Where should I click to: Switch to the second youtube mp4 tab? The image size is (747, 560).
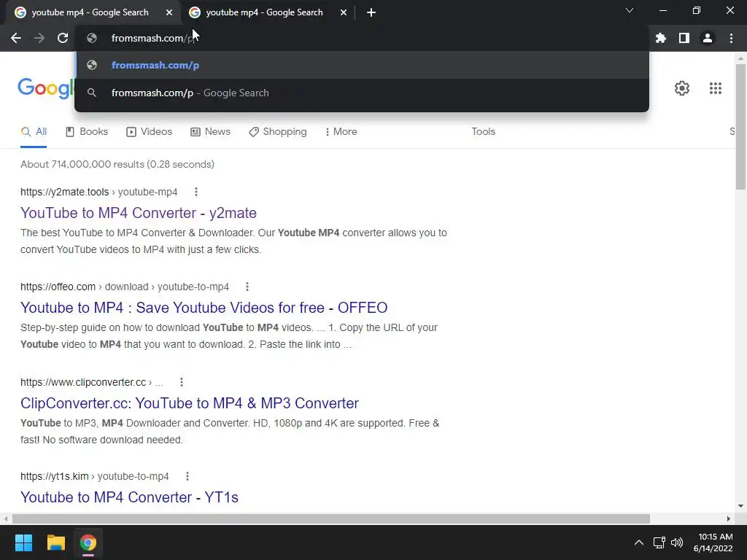pos(264,12)
